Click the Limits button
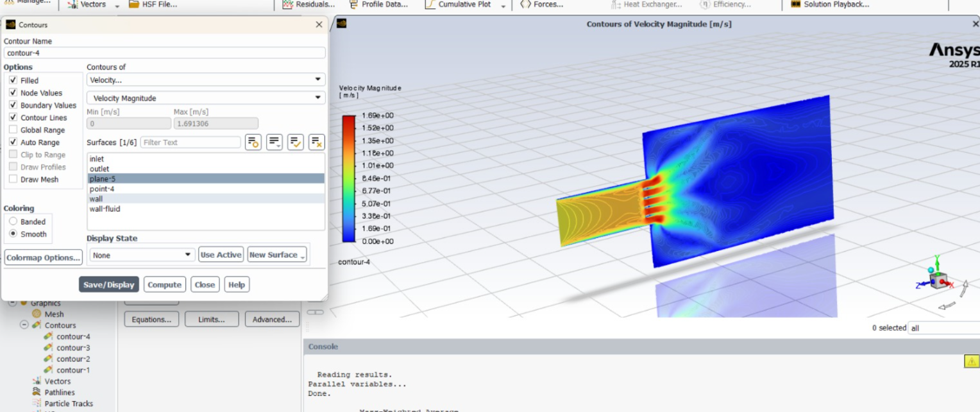This screenshot has width=980, height=412. (x=212, y=319)
